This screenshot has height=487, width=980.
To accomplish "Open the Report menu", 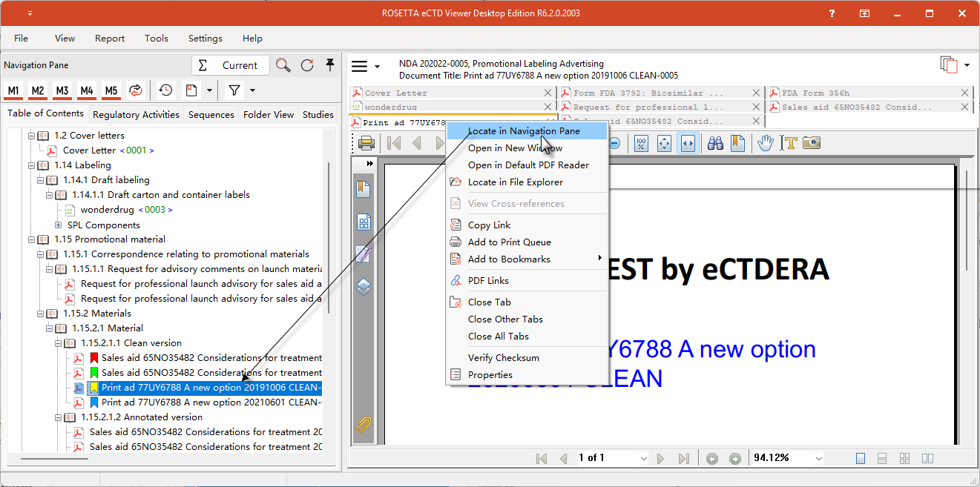I will pos(110,38).
